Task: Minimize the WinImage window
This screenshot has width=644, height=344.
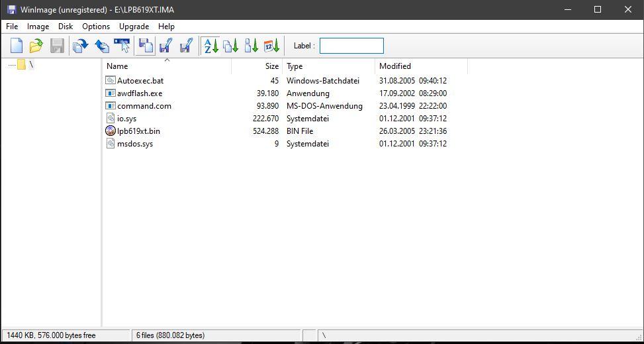Action: click(568, 9)
